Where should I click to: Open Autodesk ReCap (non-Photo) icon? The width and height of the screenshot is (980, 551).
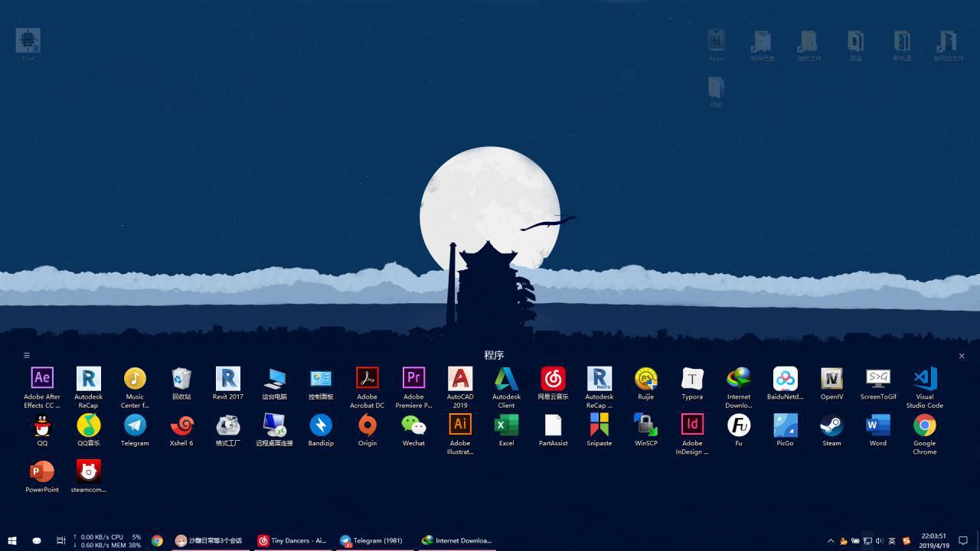tap(88, 387)
